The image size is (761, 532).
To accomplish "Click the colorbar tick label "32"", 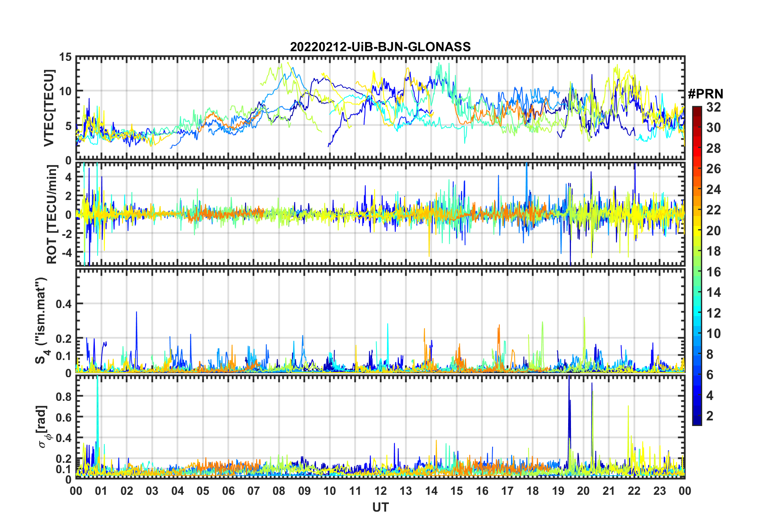I will click(713, 107).
